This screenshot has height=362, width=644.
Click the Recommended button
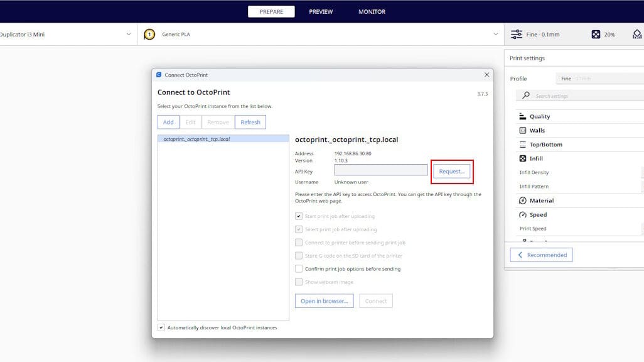click(541, 255)
